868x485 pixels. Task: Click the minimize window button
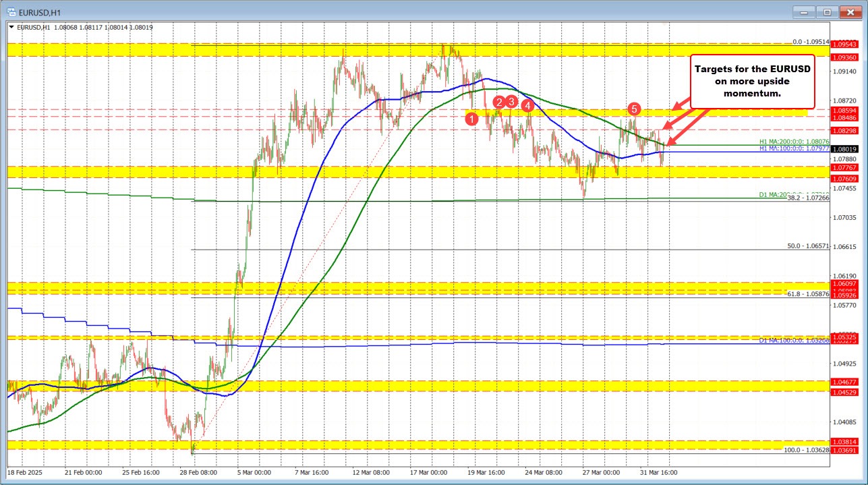[x=804, y=12]
